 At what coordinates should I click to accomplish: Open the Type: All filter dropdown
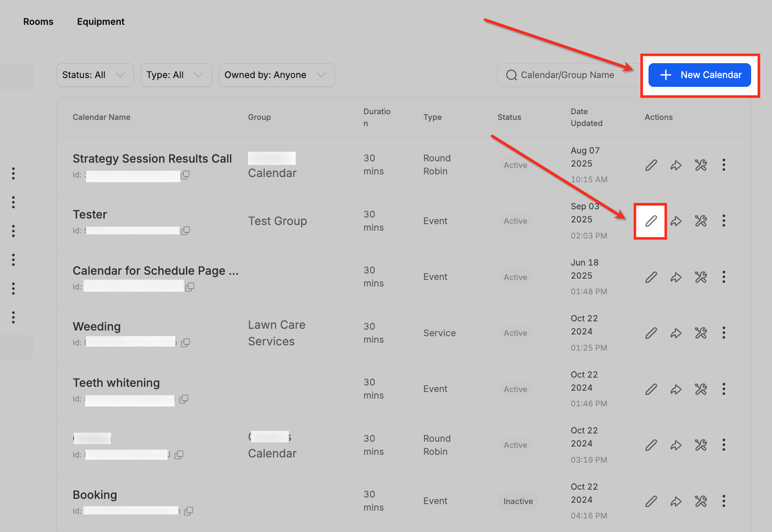click(176, 75)
